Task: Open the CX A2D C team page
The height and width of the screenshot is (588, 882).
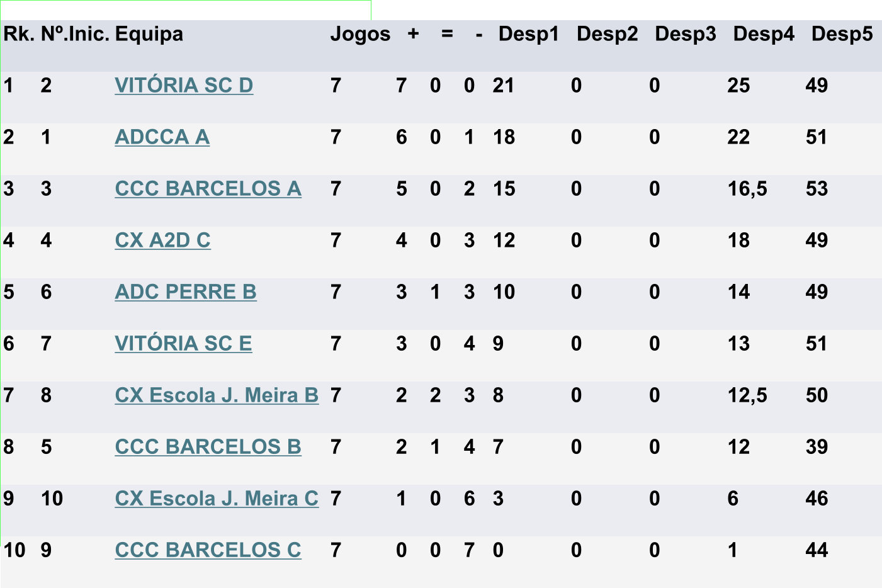Action: click(162, 240)
